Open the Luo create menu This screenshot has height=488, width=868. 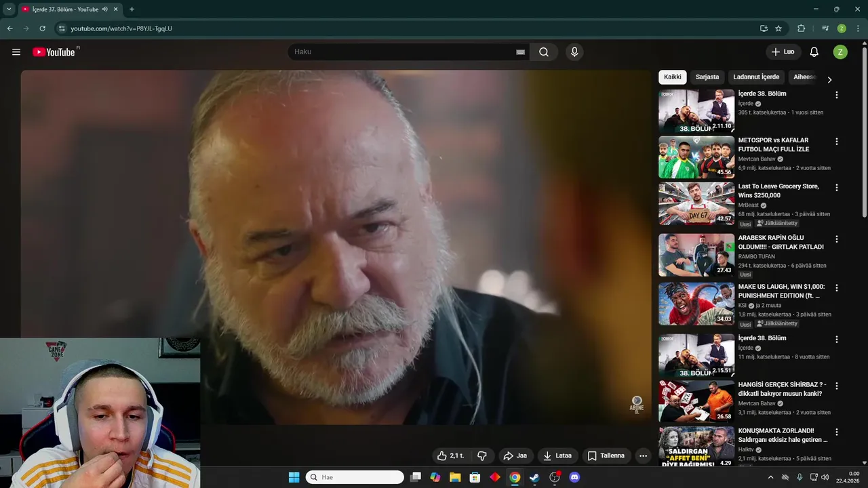click(x=783, y=52)
